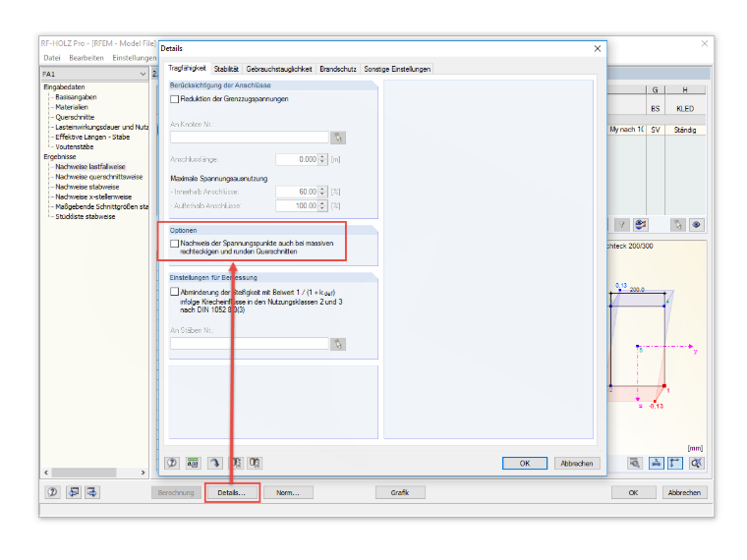747x560 pixels.
Task: Open the Bearbeiten menu
Action: click(x=86, y=58)
